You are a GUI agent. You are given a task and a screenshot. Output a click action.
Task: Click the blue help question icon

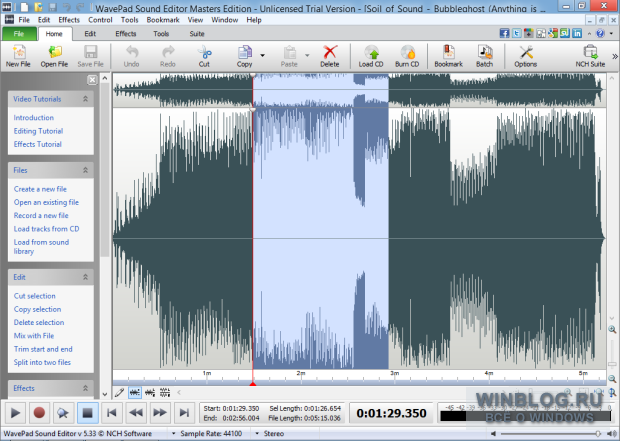coord(600,34)
